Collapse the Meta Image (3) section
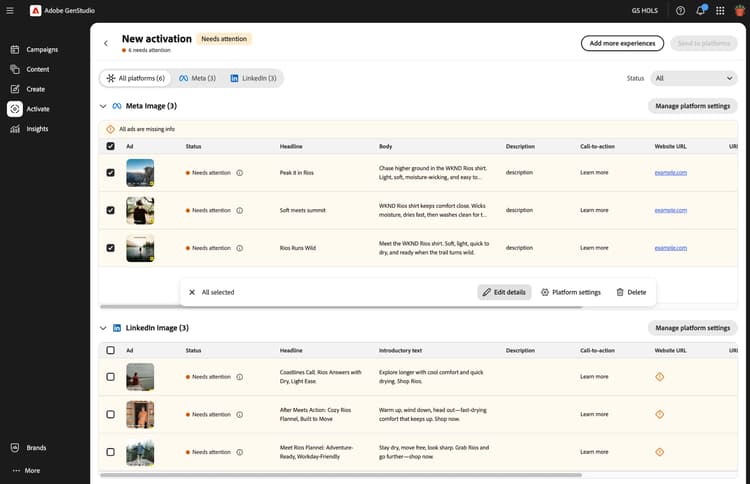This screenshot has width=750, height=484. (x=103, y=106)
